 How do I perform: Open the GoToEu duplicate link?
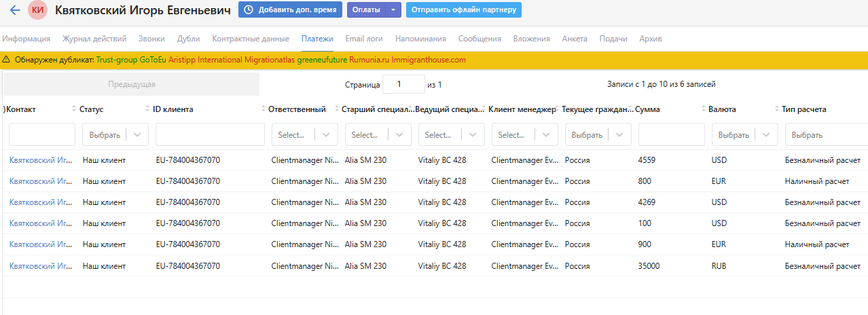(153, 60)
